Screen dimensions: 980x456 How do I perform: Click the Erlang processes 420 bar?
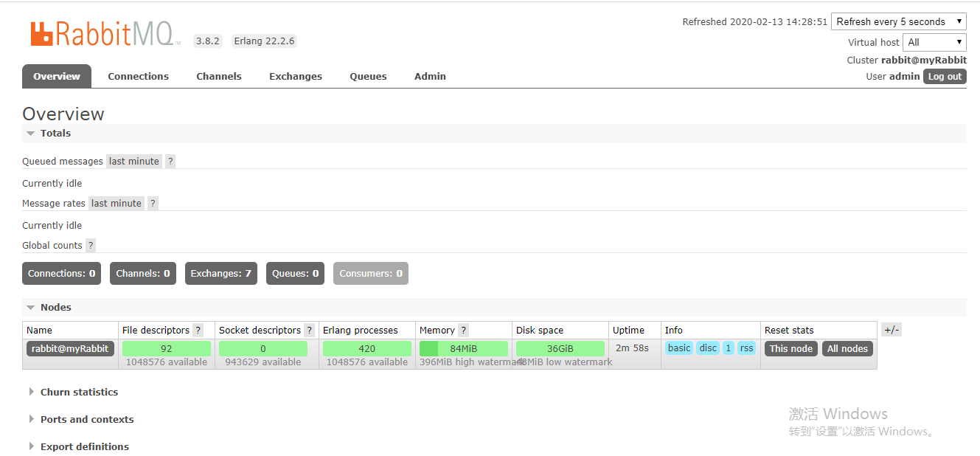(x=367, y=348)
